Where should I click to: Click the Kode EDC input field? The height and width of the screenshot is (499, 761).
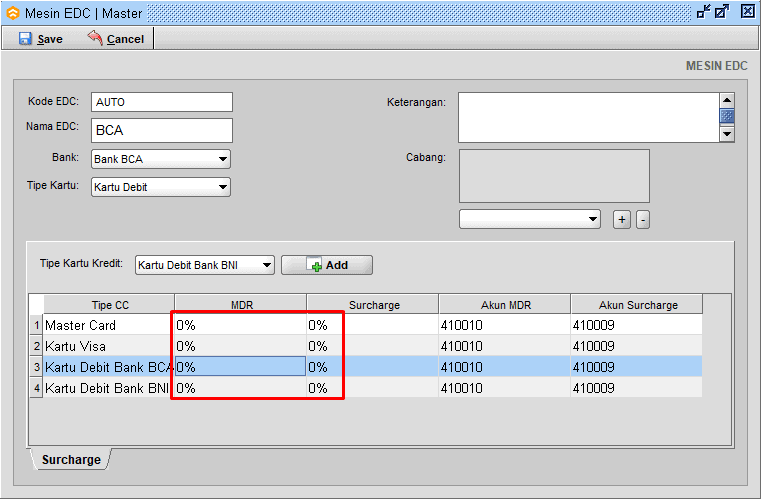coord(162,102)
